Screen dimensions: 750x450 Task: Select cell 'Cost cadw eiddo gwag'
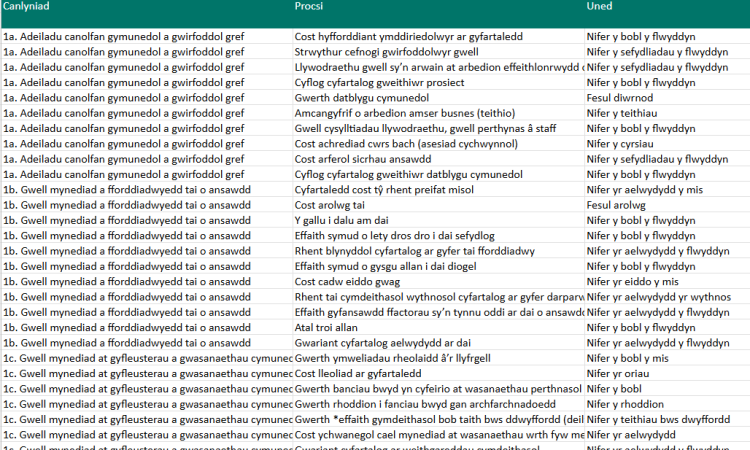pyautogui.click(x=439, y=281)
